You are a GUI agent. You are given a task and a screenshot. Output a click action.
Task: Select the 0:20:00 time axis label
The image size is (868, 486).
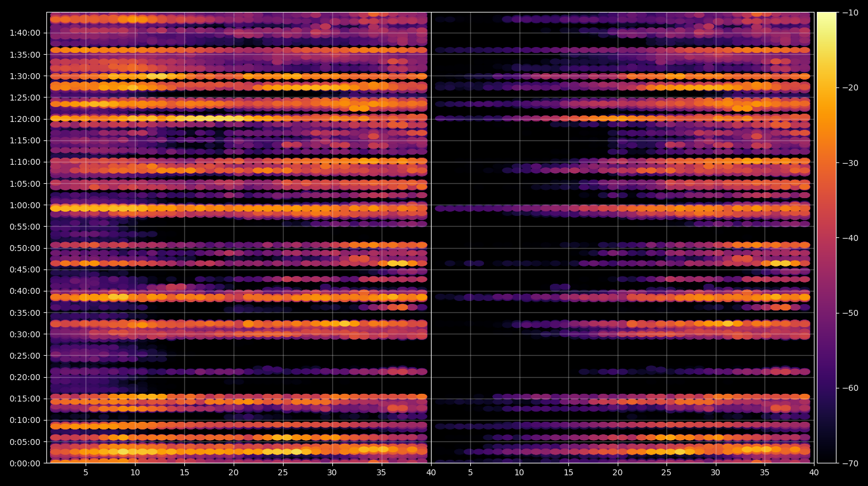(x=25, y=377)
